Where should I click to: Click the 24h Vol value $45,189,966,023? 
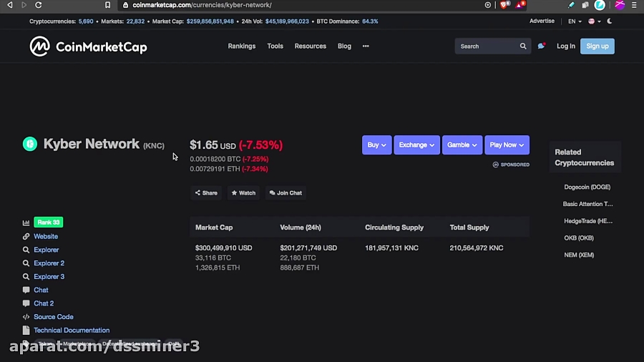pyautogui.click(x=287, y=21)
